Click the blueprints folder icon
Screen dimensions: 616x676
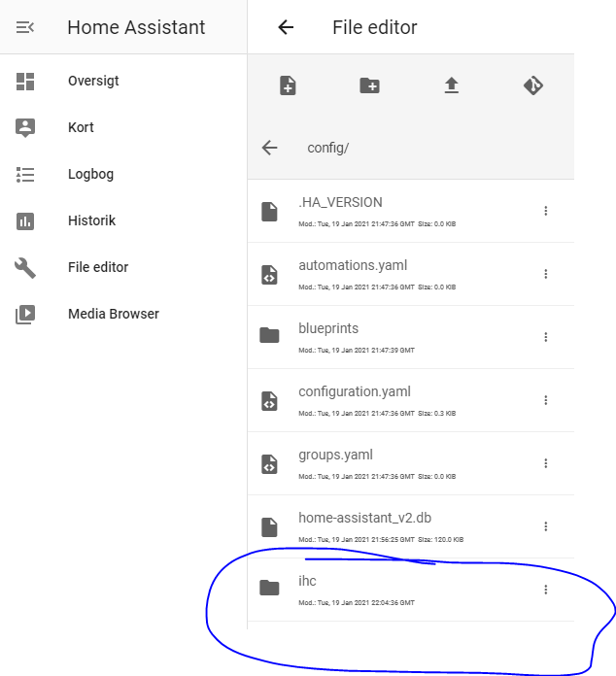click(x=269, y=335)
